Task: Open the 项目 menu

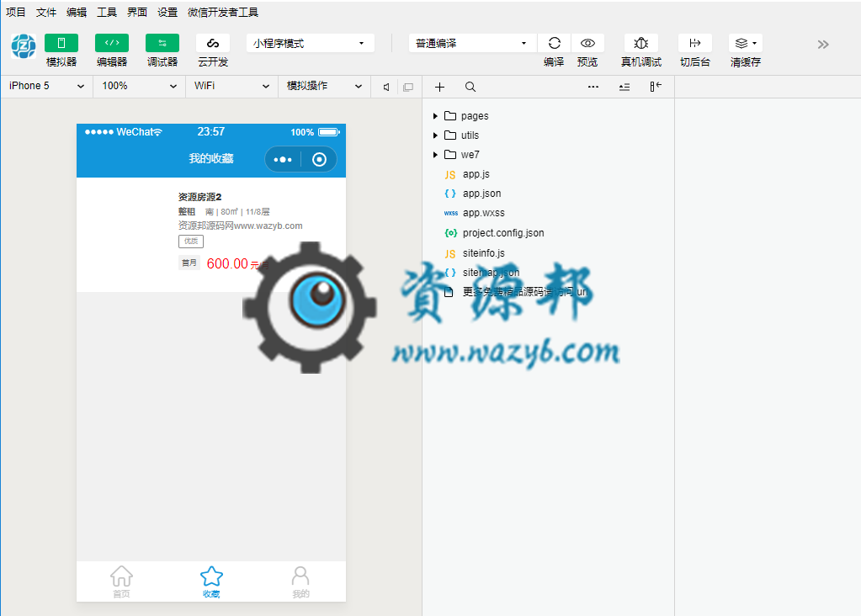Action: click(15, 12)
